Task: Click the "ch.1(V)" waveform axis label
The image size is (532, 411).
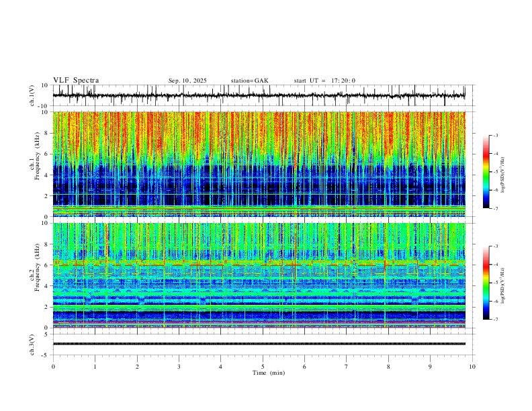Action: (x=32, y=95)
